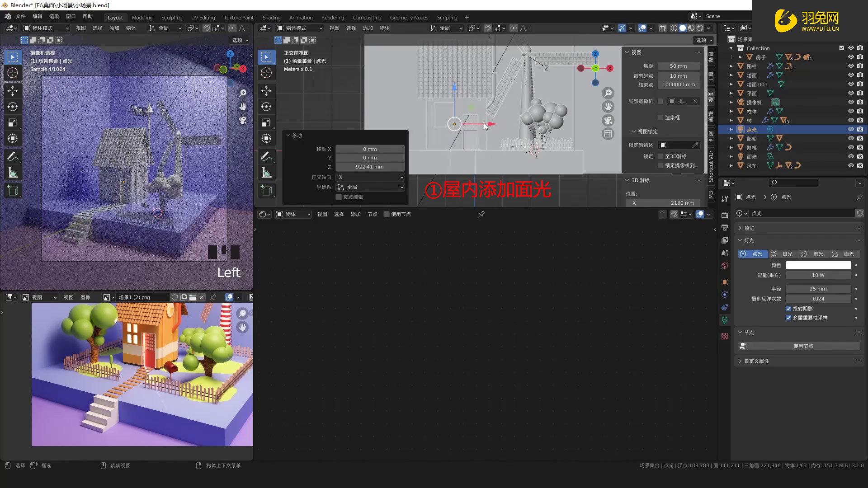
Task: Hide the 风车 object in outliner
Action: (x=851, y=165)
